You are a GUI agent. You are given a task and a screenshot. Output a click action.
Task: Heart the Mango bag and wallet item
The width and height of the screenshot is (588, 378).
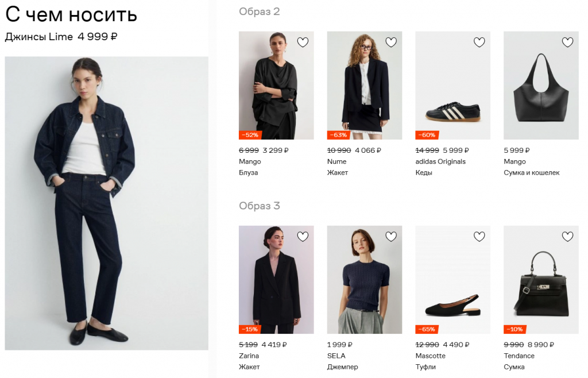[x=567, y=42]
